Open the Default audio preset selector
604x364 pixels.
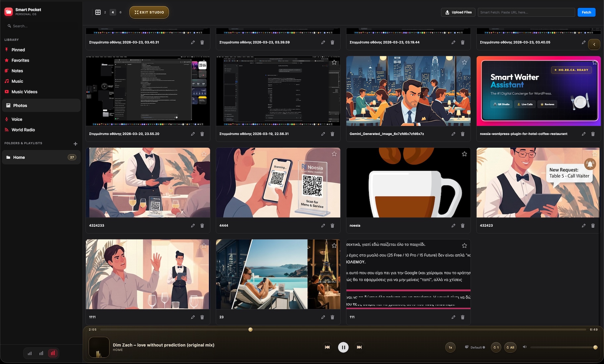(x=475, y=347)
